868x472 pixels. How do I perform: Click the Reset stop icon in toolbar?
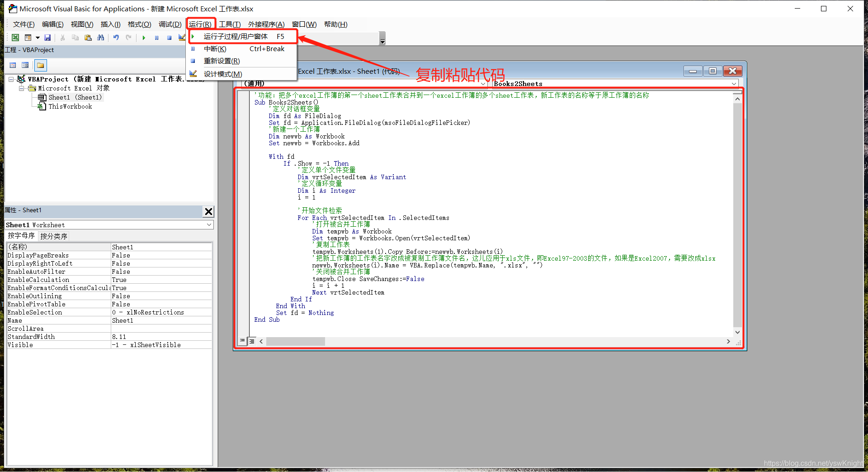coord(169,38)
